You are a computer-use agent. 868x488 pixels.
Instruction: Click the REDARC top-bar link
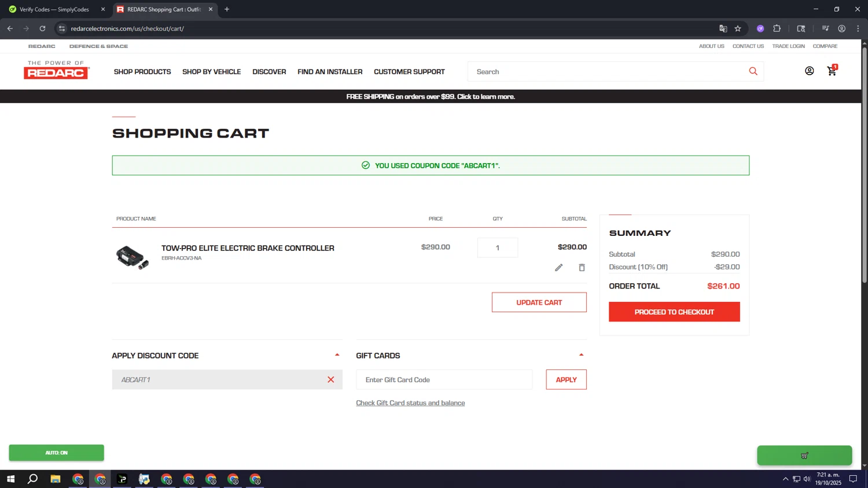coord(42,46)
